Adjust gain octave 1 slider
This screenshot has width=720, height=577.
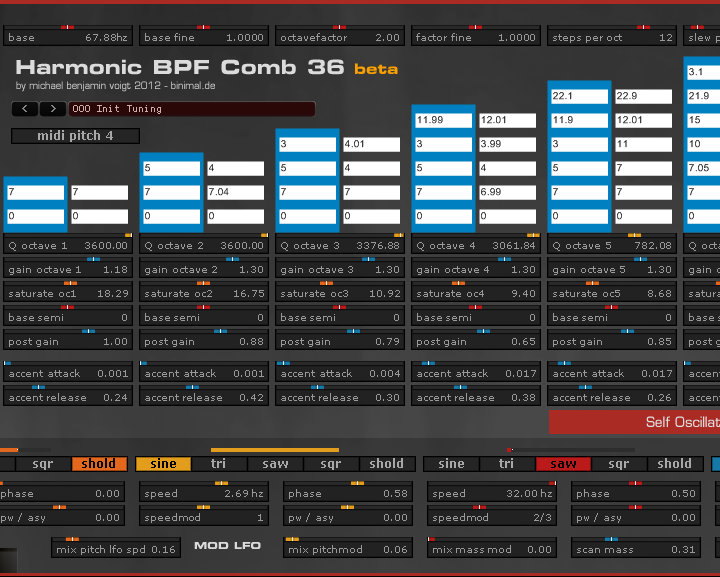click(x=68, y=268)
